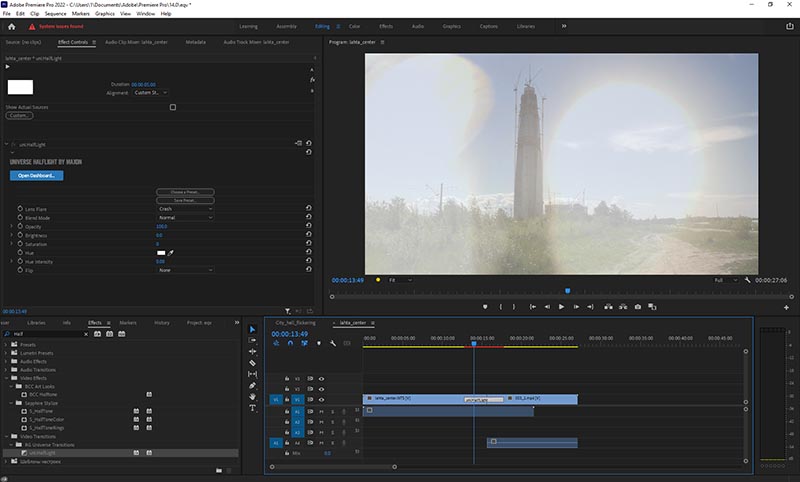Click the filter properties funnel icon
This screenshot has width=800, height=482.
[288, 311]
